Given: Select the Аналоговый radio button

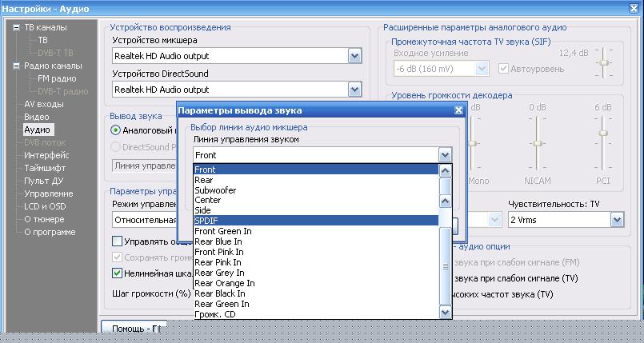Looking at the screenshot, I should (116, 130).
